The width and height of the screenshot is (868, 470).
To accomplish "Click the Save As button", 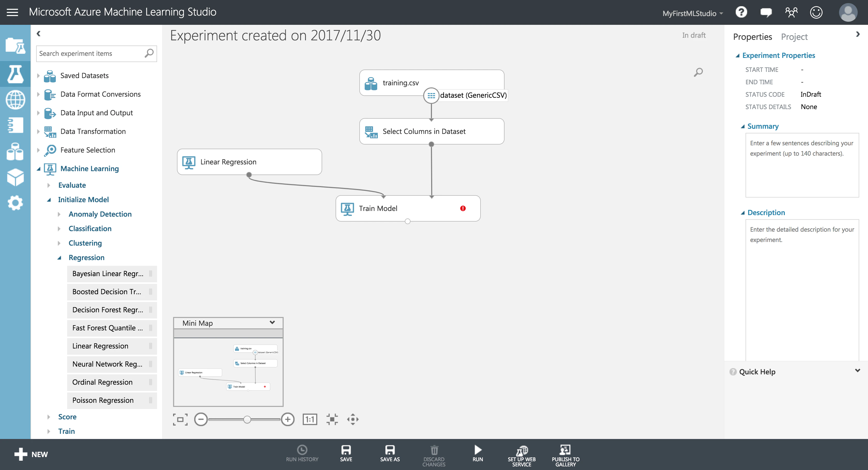I will 390,453.
